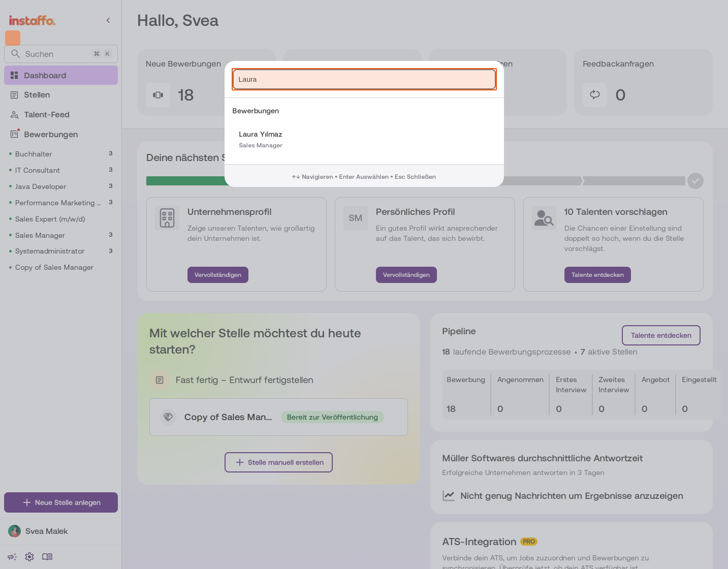Screen dimensions: 728x569
Task: Click the Neue Bewerbungen card icon
Action: pos(158,95)
